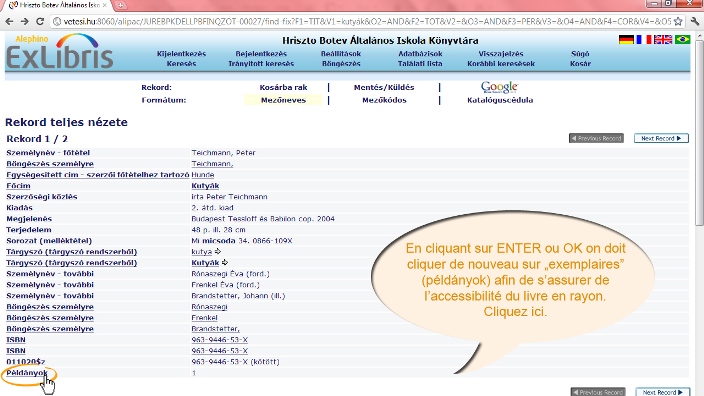Click the text Budapest Tessloff és Babilon
Image resolution: width=704 pixels, height=396 pixels.
244,219
